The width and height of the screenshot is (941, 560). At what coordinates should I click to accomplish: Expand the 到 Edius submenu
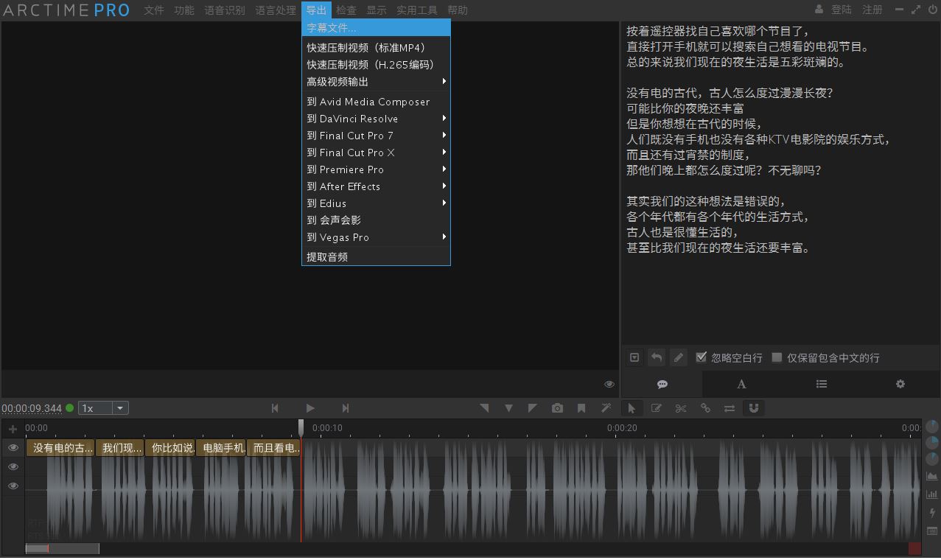pyautogui.click(x=376, y=203)
